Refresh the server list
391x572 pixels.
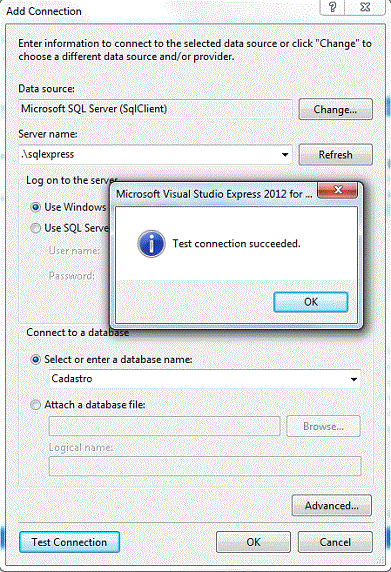[336, 155]
